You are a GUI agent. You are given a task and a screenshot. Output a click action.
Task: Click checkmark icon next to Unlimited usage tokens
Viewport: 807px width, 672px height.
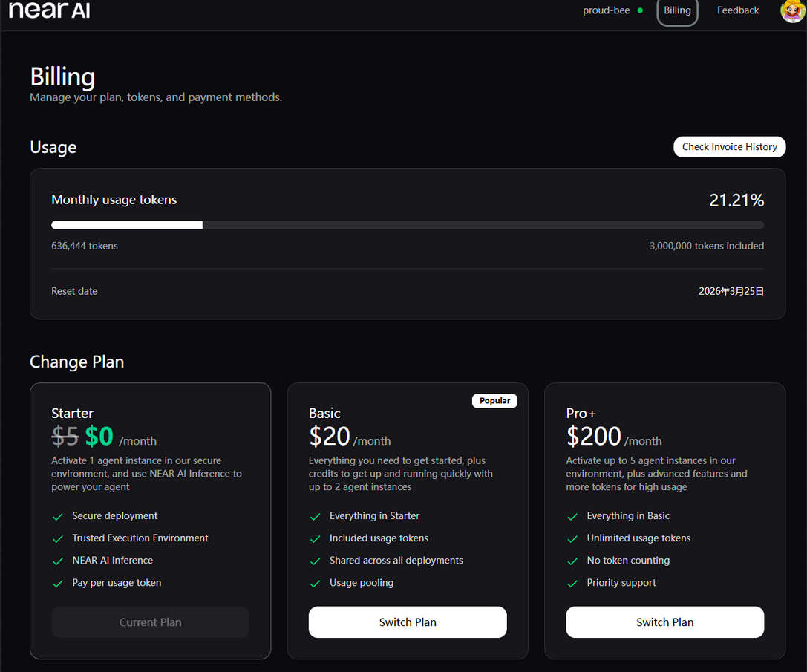pyautogui.click(x=572, y=538)
